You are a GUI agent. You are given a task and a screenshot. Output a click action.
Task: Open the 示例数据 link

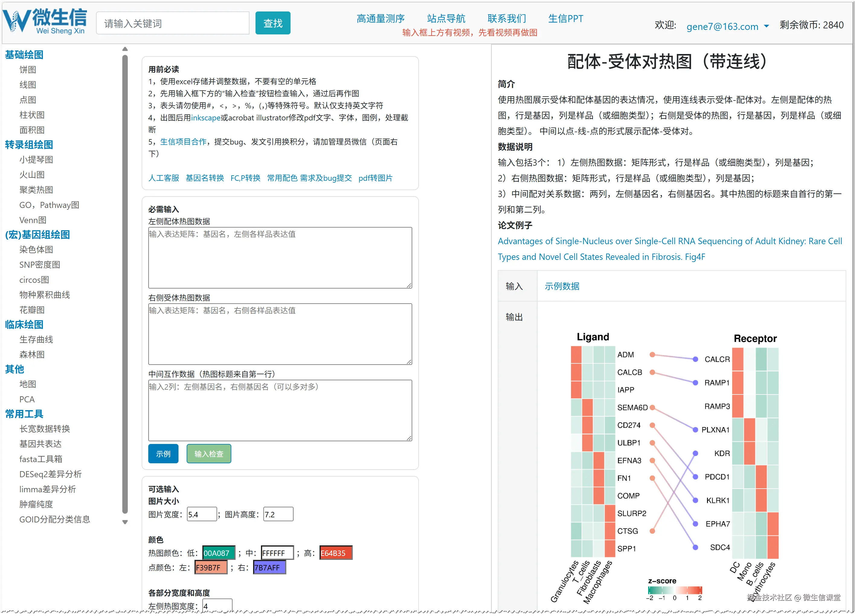tap(562, 286)
